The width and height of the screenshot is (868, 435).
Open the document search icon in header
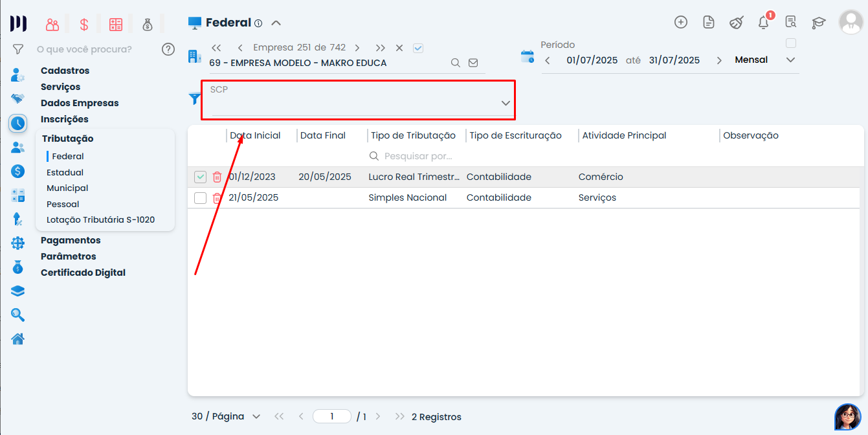pos(791,22)
